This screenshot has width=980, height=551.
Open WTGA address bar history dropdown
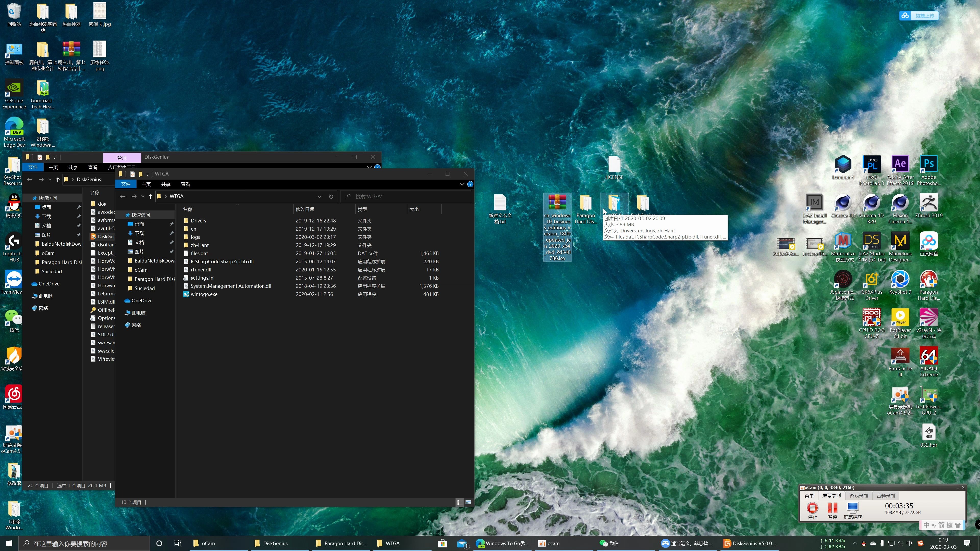(320, 197)
